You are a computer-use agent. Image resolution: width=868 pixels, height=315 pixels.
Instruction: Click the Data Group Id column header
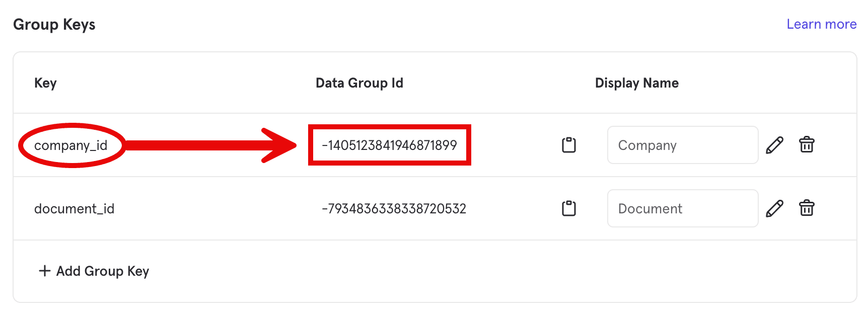(x=359, y=83)
